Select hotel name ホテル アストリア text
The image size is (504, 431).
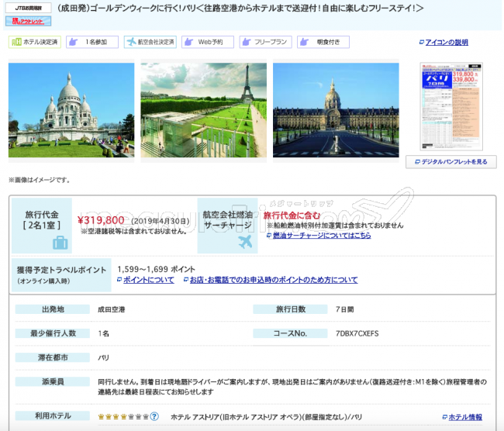click(266, 417)
